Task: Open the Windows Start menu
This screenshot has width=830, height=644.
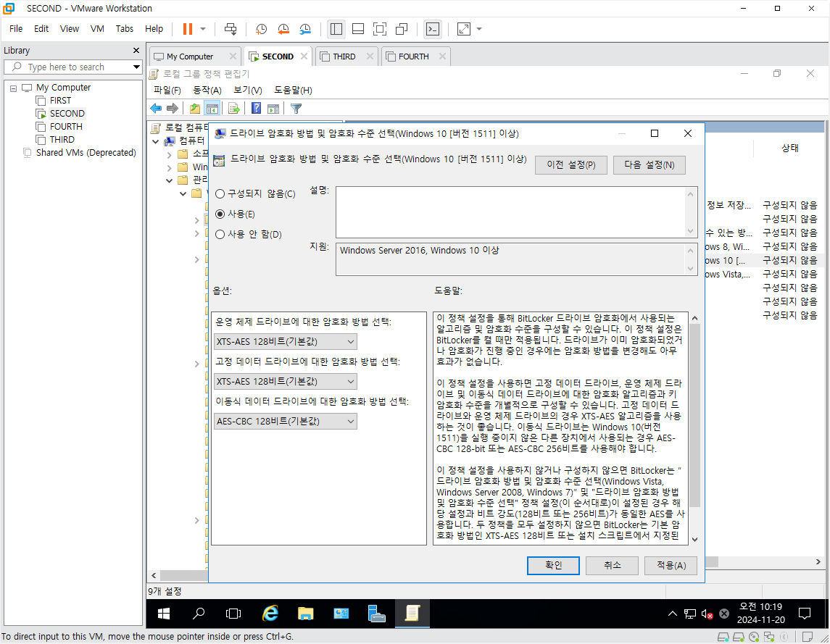Action: click(x=164, y=614)
